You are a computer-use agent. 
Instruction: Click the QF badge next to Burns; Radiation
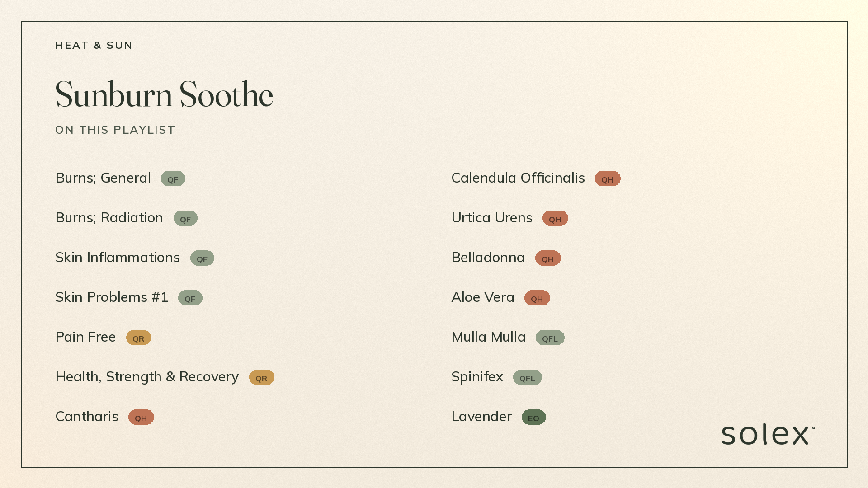pos(185,218)
